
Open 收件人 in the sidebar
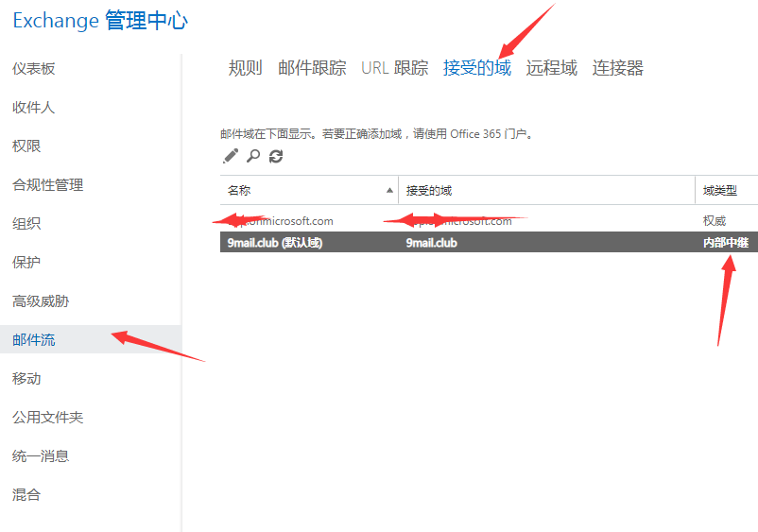coord(34,108)
